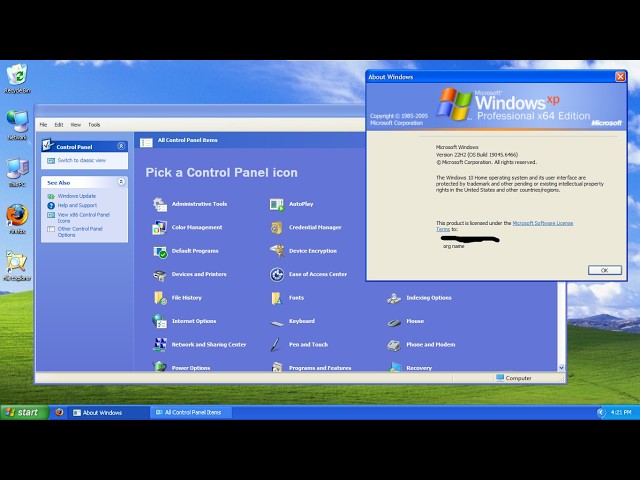Open the File menu
640x480 pixels.
point(43,125)
